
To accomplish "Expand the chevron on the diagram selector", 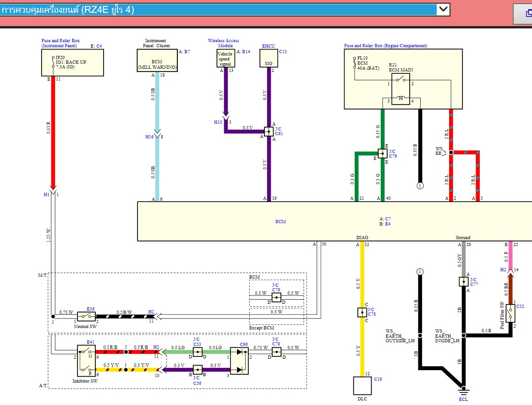I will pyautogui.click(x=443, y=9).
